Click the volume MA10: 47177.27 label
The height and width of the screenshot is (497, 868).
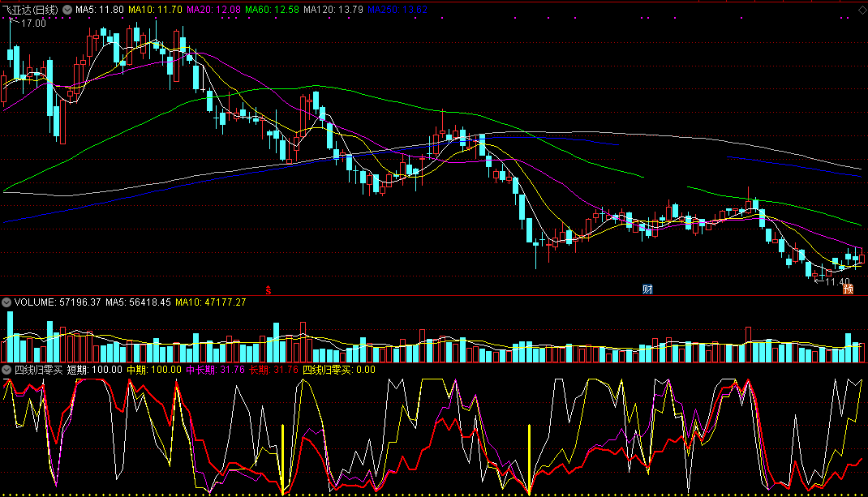211,302
